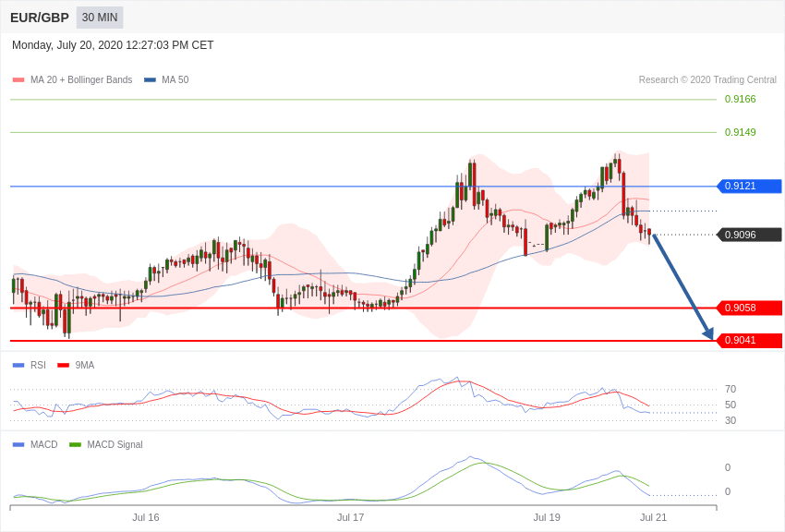Click the Jul 19 date axis label
785x532 pixels.
point(547,517)
